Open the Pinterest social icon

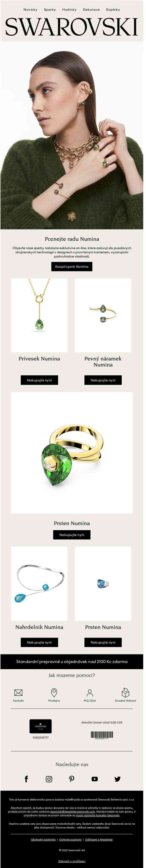(x=71, y=778)
